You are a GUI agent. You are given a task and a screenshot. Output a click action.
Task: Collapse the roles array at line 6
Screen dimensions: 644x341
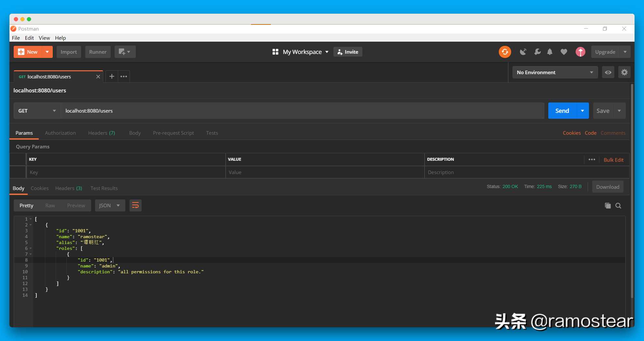pyautogui.click(x=31, y=248)
